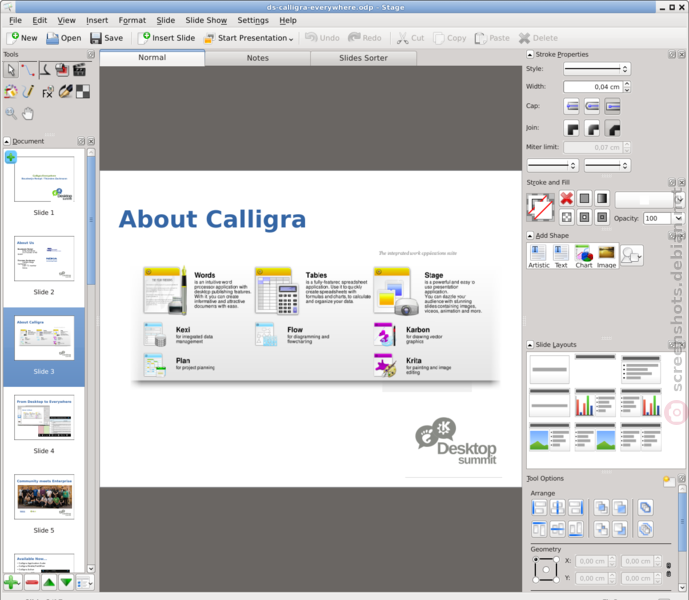This screenshot has height=600, width=689.
Task: Set miter join style
Action: (571, 128)
